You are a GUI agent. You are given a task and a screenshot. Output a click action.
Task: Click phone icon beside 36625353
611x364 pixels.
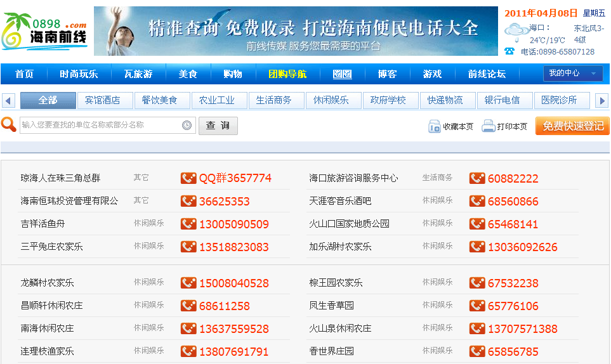pyautogui.click(x=188, y=201)
